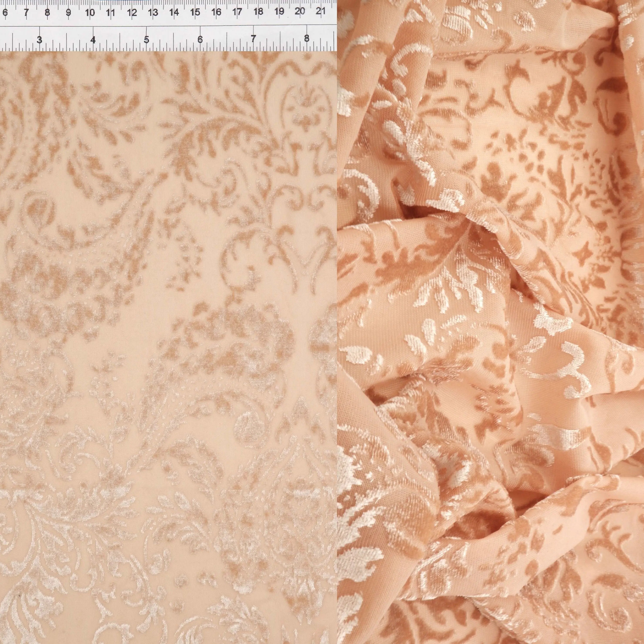Click the number 20 on the centimeter scale
The height and width of the screenshot is (644, 644).
click(300, 11)
